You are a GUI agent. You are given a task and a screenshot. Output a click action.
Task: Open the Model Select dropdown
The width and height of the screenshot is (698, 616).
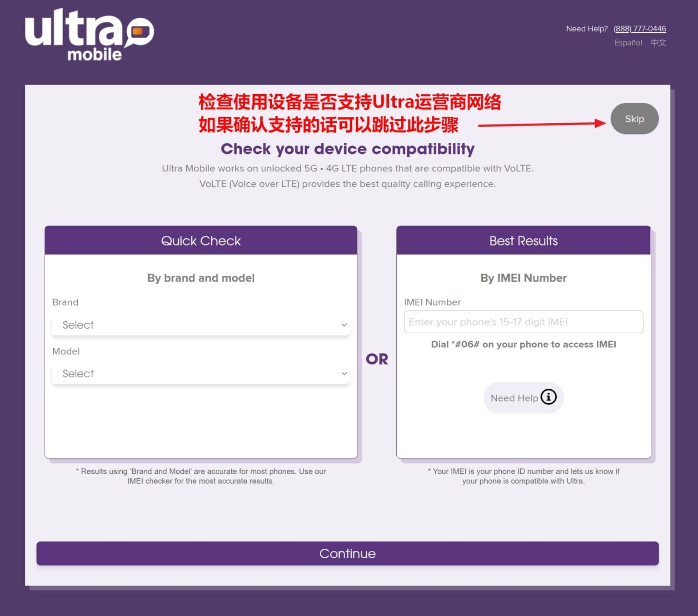tap(201, 373)
